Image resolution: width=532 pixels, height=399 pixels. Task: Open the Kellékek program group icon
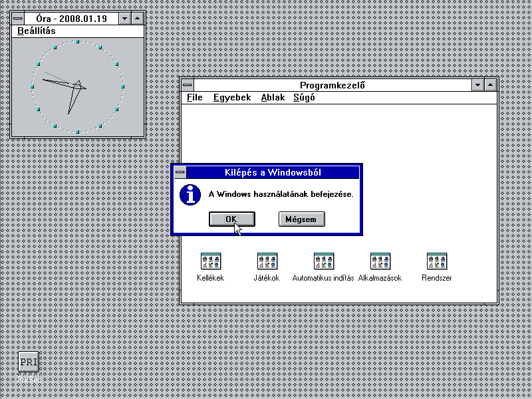click(x=211, y=261)
